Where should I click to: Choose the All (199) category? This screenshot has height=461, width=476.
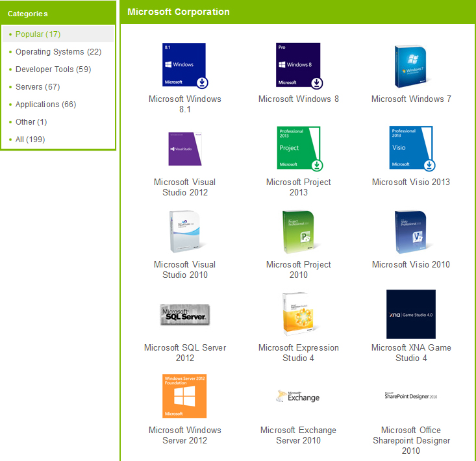(30, 140)
